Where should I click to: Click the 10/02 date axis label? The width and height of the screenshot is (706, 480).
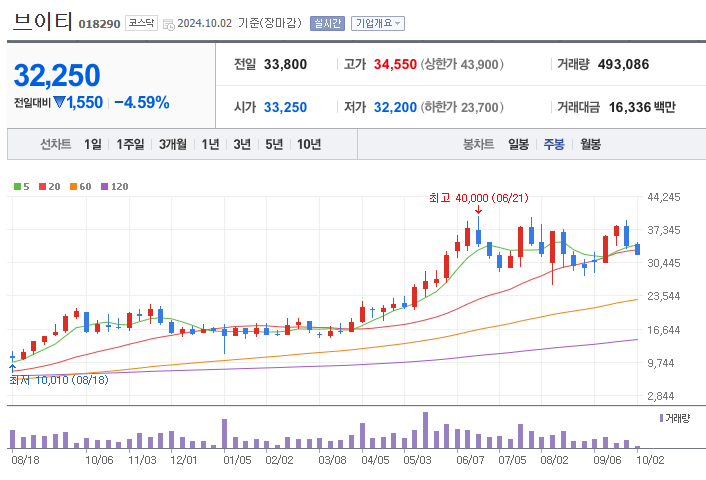point(650,460)
